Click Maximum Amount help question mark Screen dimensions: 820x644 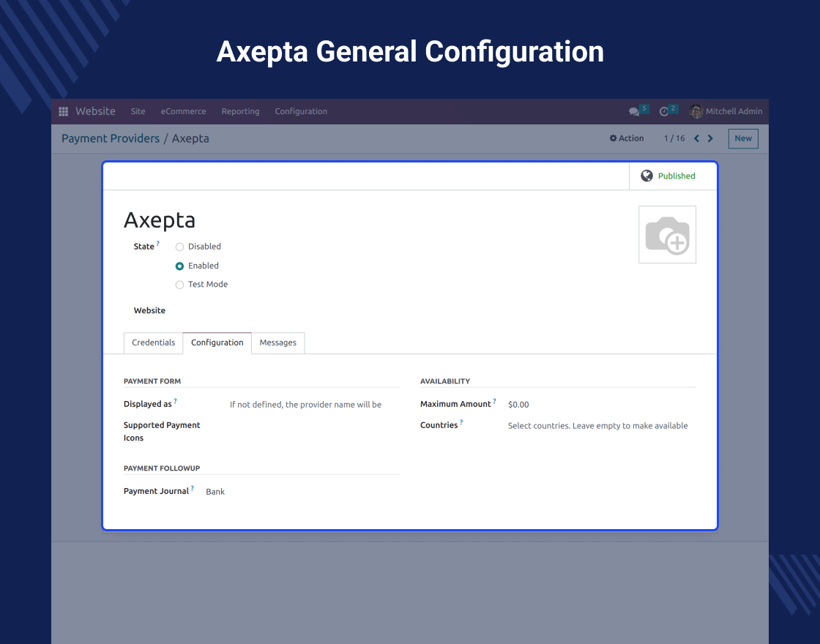494,402
